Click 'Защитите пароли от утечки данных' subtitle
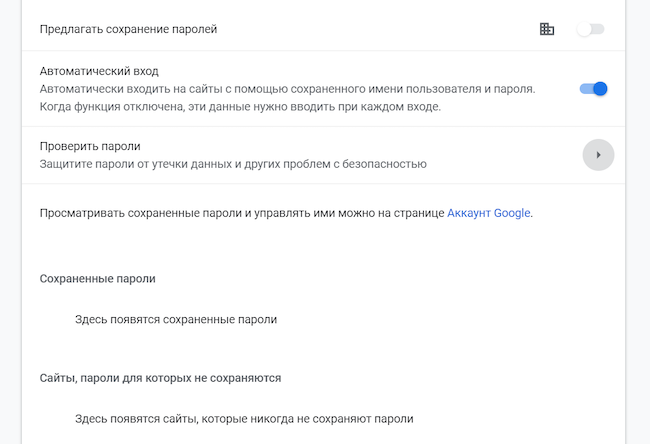The width and height of the screenshot is (650, 444). point(232,163)
